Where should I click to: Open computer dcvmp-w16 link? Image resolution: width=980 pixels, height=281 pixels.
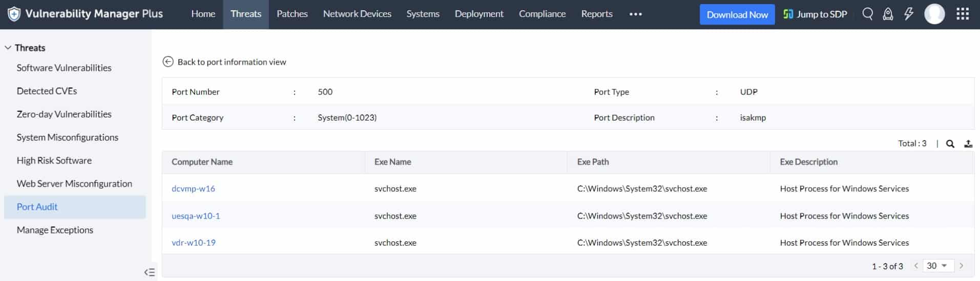click(193, 189)
